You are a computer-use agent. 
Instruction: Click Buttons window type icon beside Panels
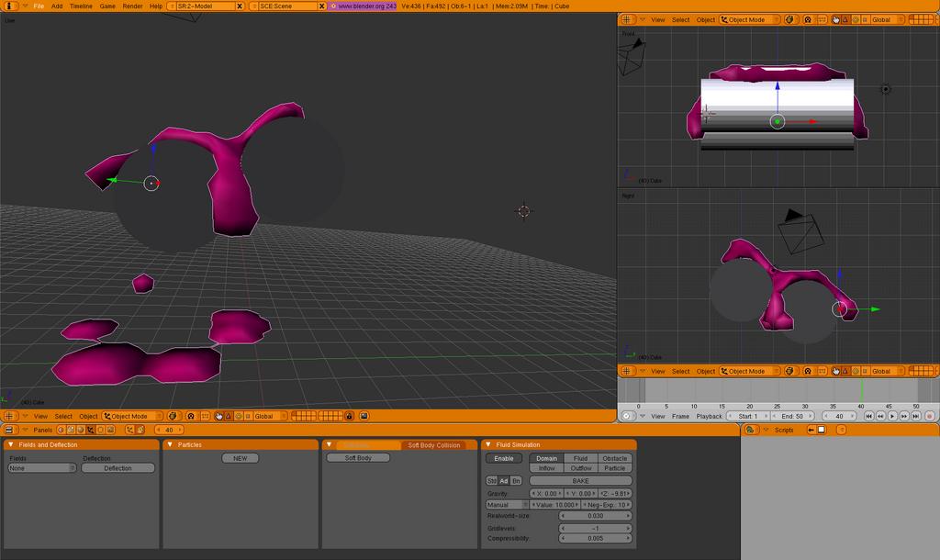click(9, 430)
